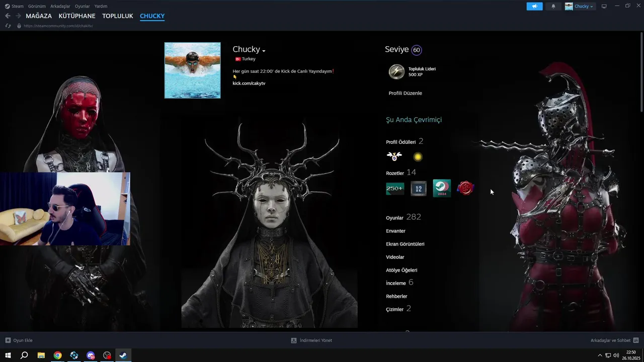Open File Explorer from taskbar

point(41,355)
